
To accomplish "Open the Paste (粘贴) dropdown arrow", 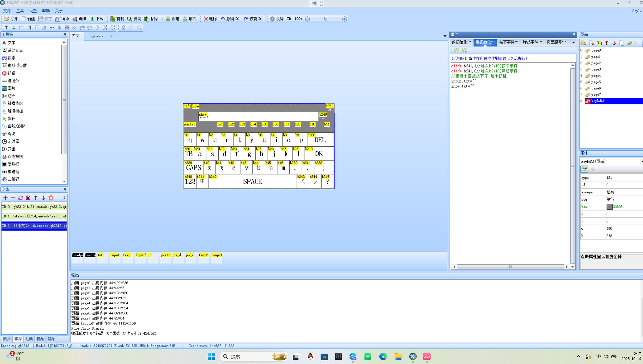I will (x=162, y=19).
